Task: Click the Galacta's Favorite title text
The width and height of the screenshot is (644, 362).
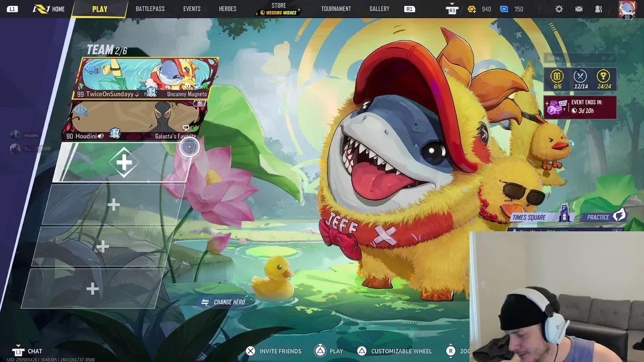Action: coord(176,136)
